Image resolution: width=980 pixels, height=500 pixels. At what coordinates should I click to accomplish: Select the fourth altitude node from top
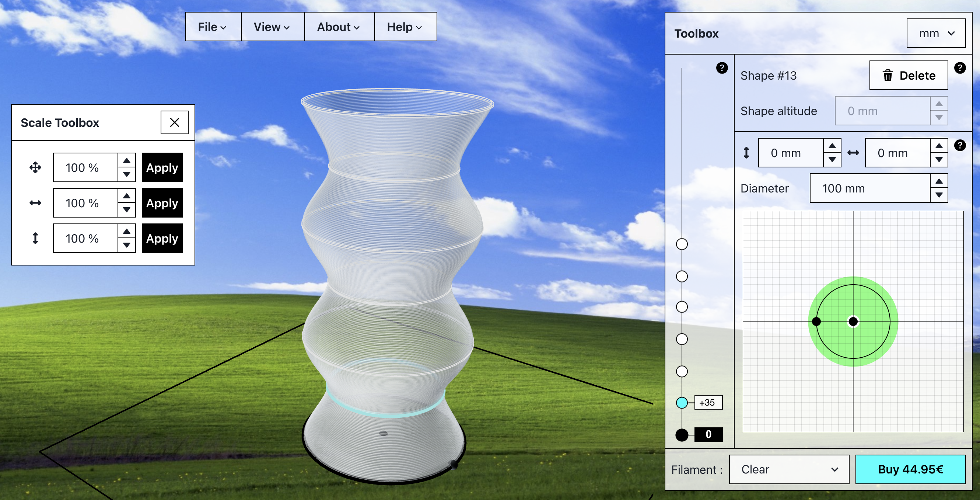(x=682, y=339)
